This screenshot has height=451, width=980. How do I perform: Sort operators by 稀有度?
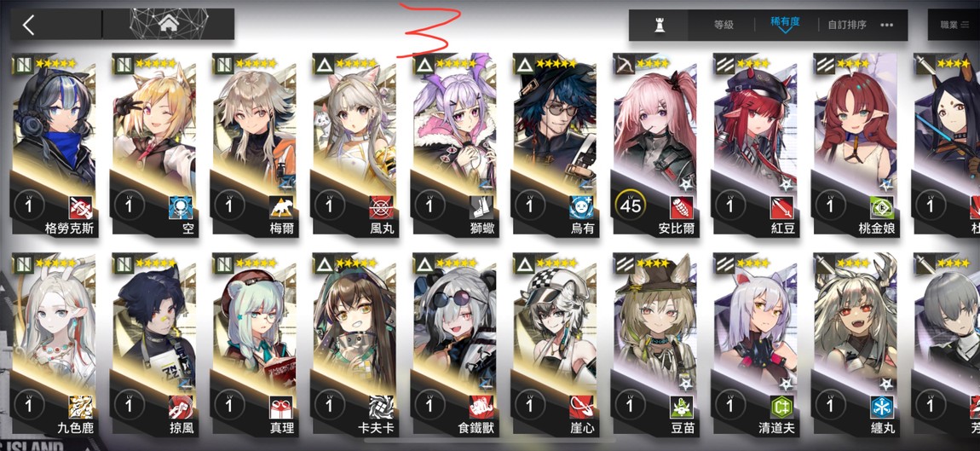click(786, 20)
